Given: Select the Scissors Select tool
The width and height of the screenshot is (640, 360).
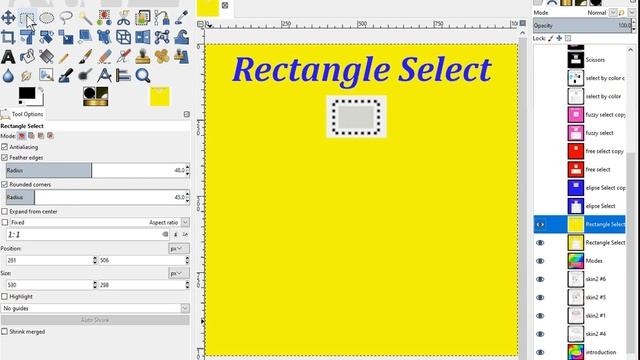Looking at the screenshot, I should tap(124, 18).
